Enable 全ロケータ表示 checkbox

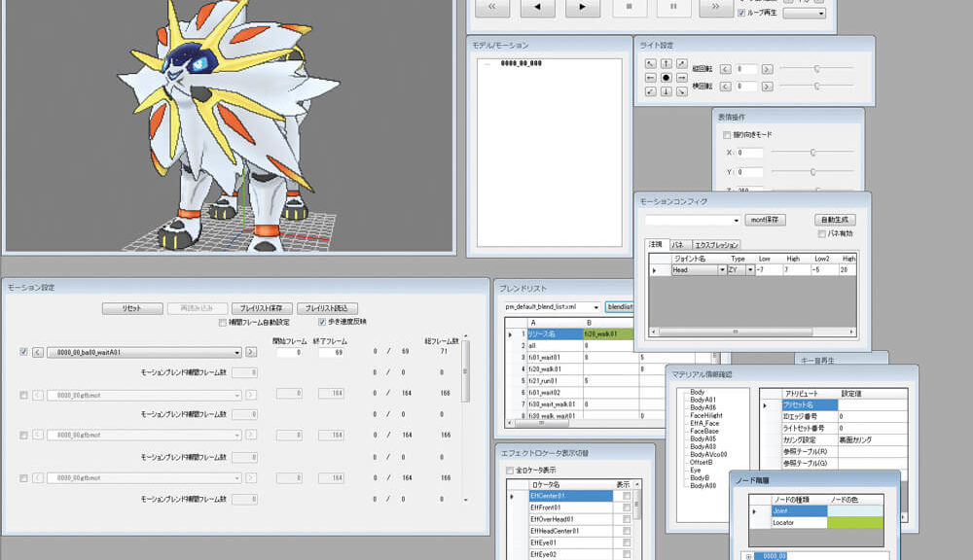tap(510, 471)
